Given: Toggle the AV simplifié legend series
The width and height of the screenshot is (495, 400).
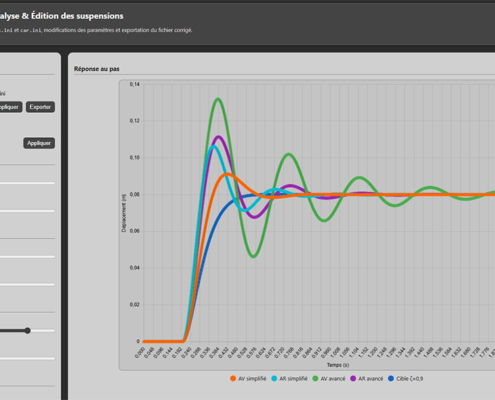Looking at the screenshot, I should click(248, 379).
